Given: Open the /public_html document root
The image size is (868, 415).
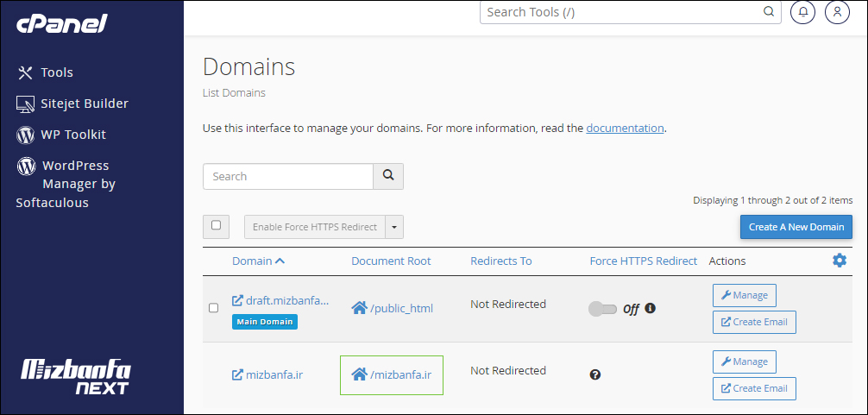Looking at the screenshot, I should [401, 308].
